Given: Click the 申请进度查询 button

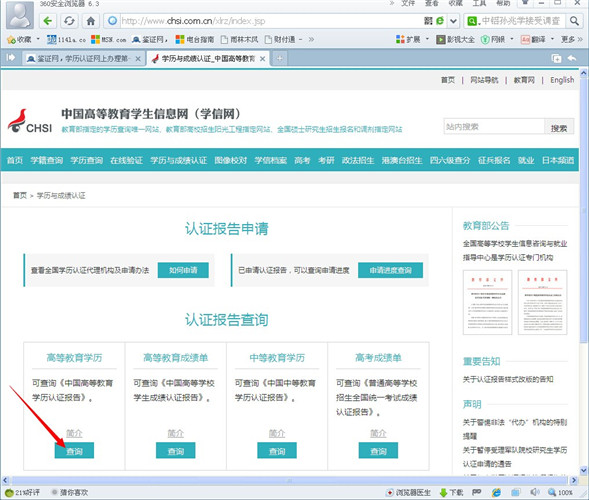Looking at the screenshot, I should click(x=390, y=270).
